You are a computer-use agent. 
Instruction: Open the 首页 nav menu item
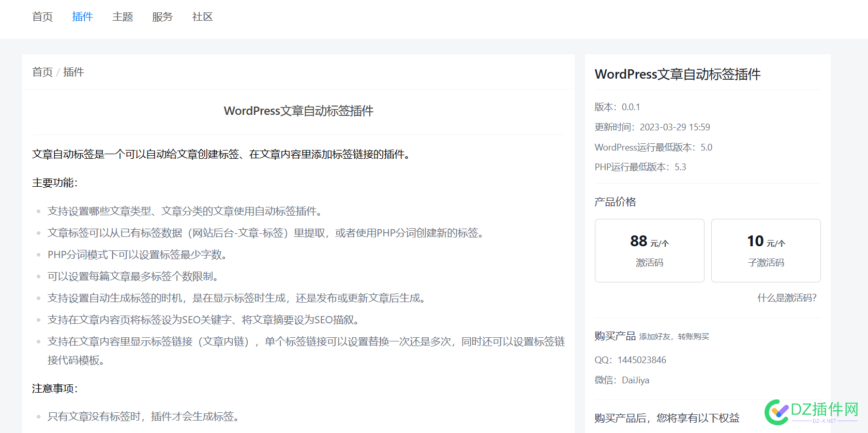tap(42, 17)
